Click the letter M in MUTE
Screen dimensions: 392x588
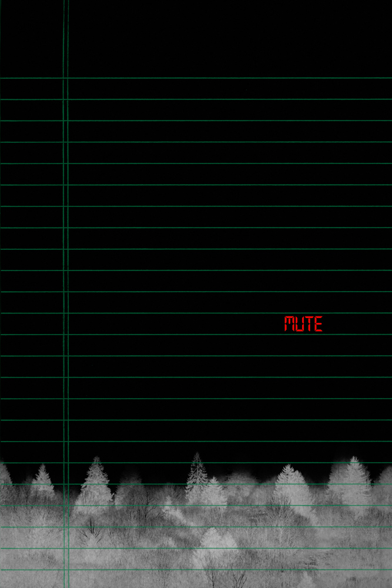(290, 323)
